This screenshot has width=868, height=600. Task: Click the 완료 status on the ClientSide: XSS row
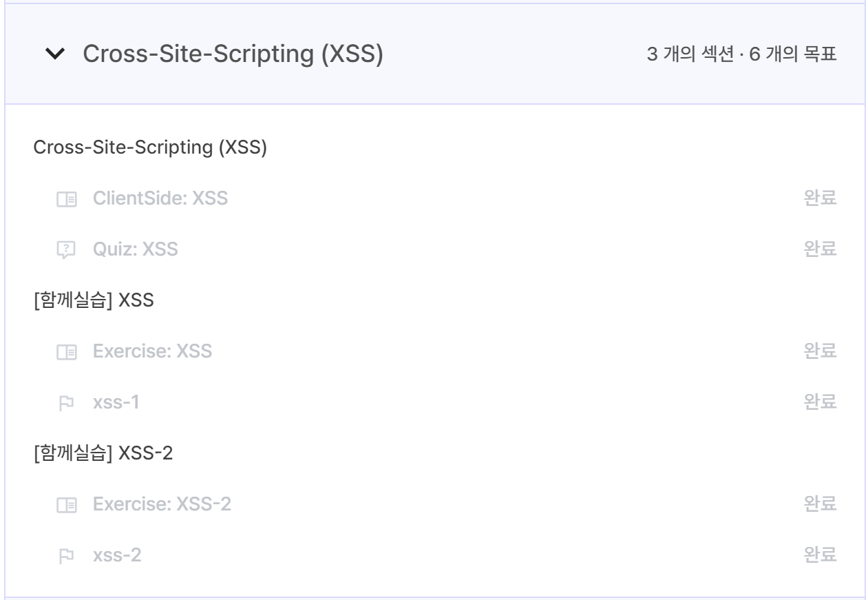coord(821,200)
